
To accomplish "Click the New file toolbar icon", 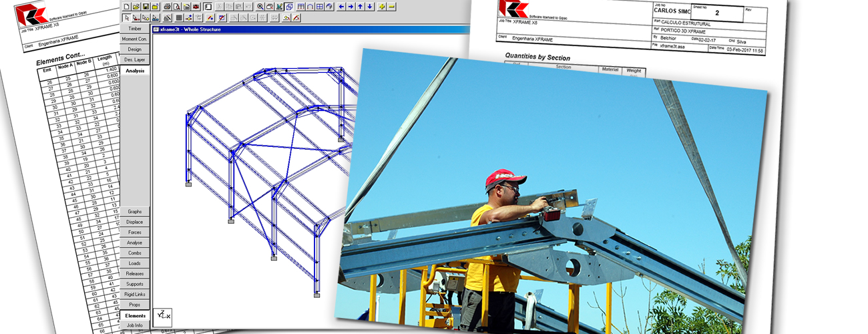I will [x=127, y=7].
